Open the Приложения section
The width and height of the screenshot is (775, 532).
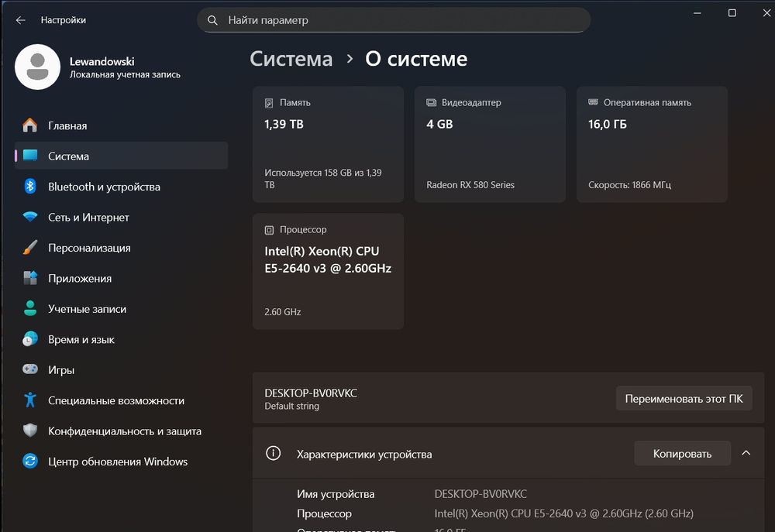(x=121, y=278)
